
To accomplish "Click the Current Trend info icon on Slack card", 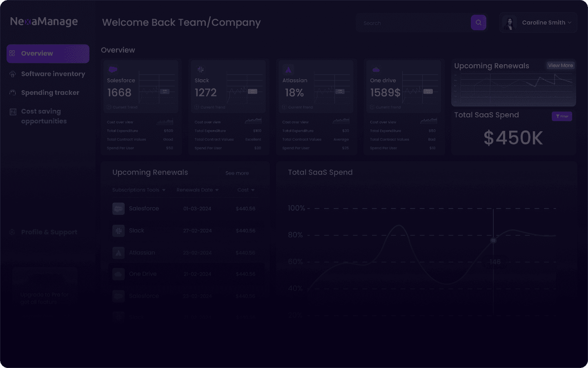I will pyautogui.click(x=197, y=107).
